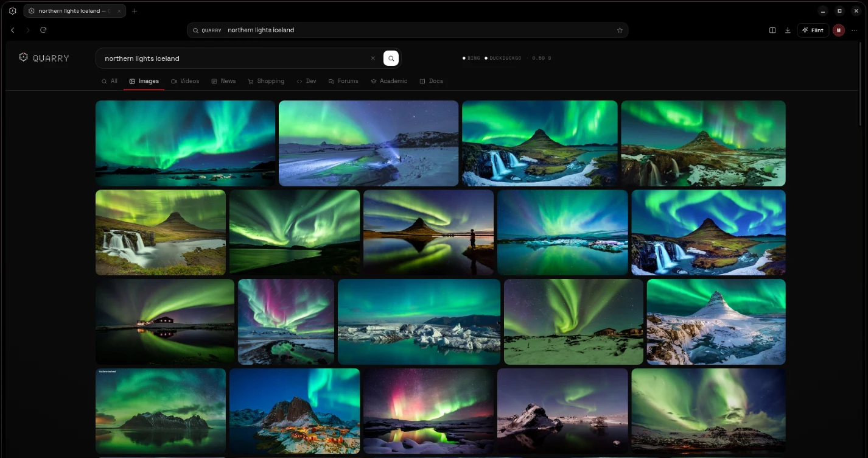868x458 pixels.
Task: Open snowy road with blue light beam image
Action: (368, 143)
